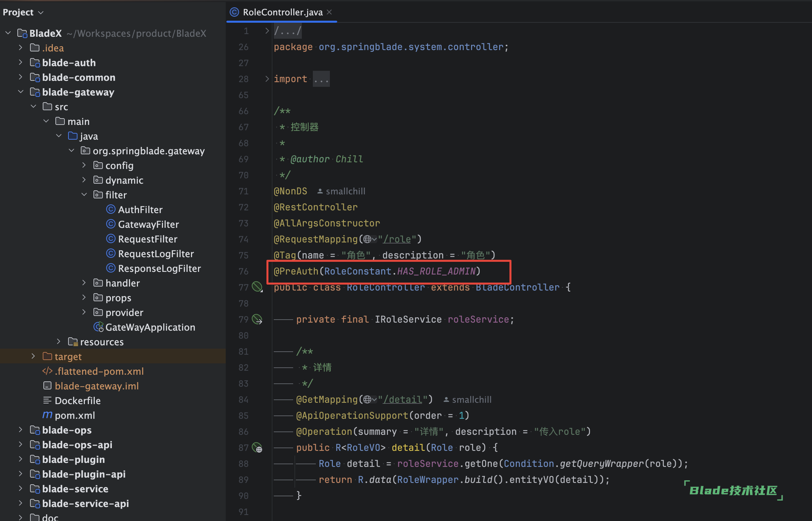Collapse the blade-gateway module
812x521 pixels.
click(21, 92)
